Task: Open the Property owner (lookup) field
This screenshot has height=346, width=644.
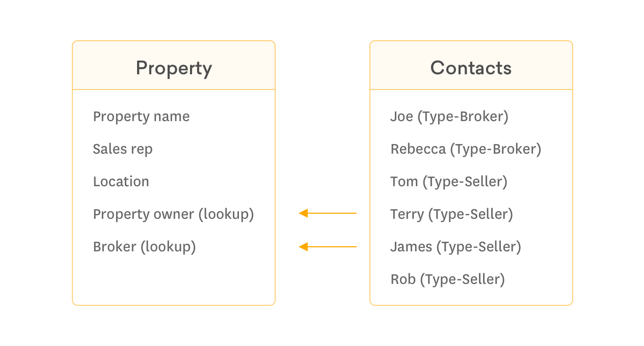Action: point(173,214)
